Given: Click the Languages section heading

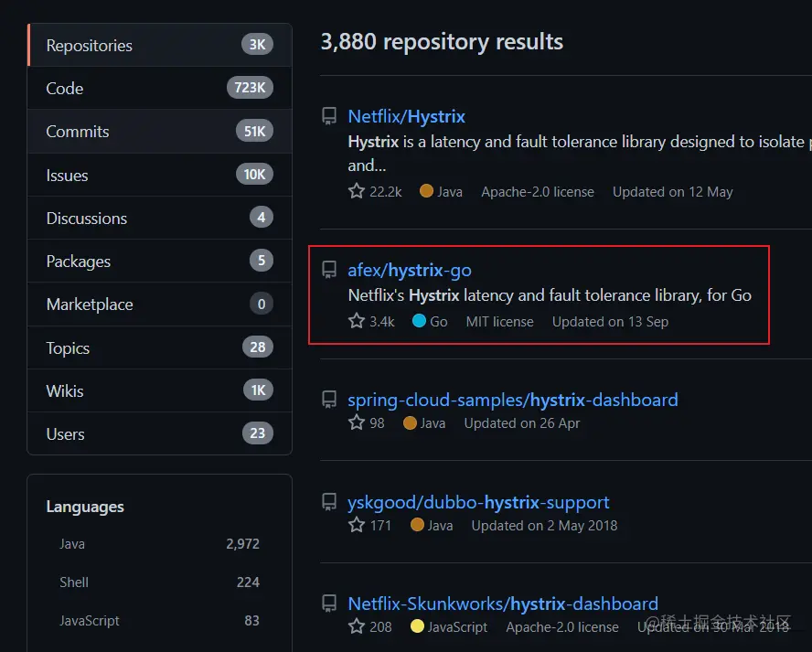Looking at the screenshot, I should point(85,507).
